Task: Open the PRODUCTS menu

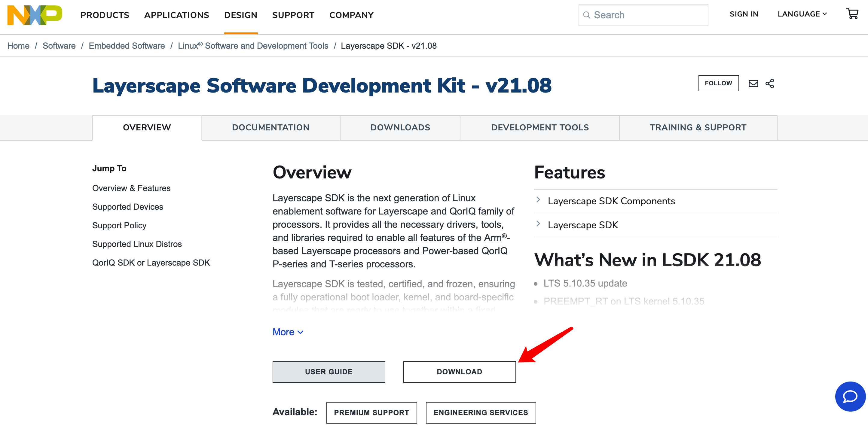Action: [x=105, y=15]
